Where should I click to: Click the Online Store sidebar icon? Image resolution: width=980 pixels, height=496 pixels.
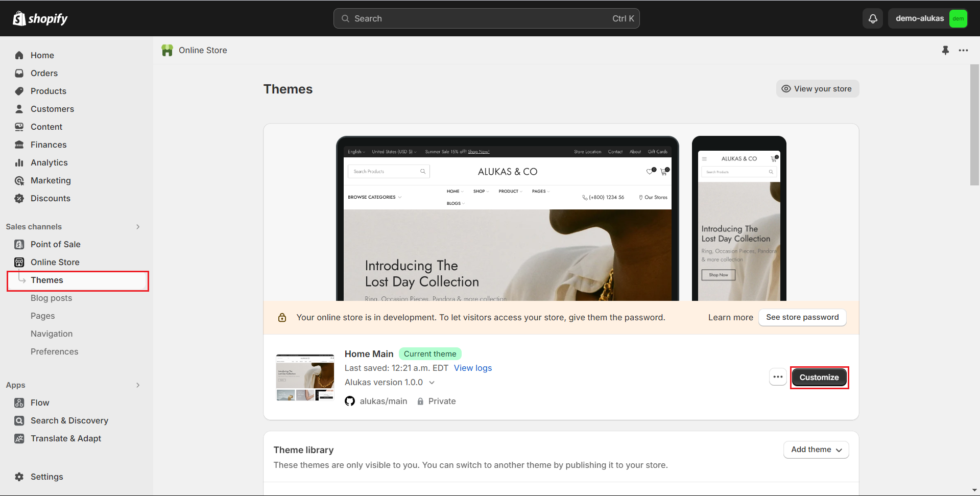pyautogui.click(x=19, y=262)
